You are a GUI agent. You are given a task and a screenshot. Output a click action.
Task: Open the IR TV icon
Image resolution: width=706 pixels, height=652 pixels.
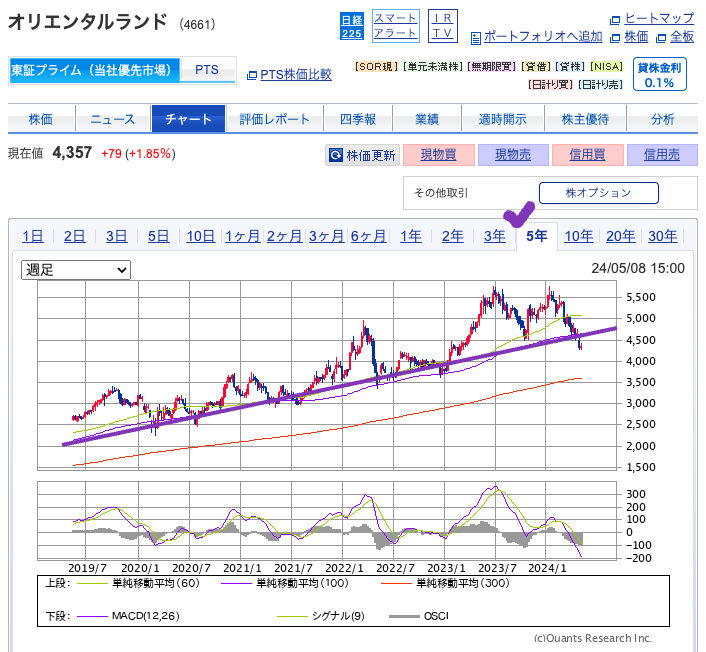(443, 26)
